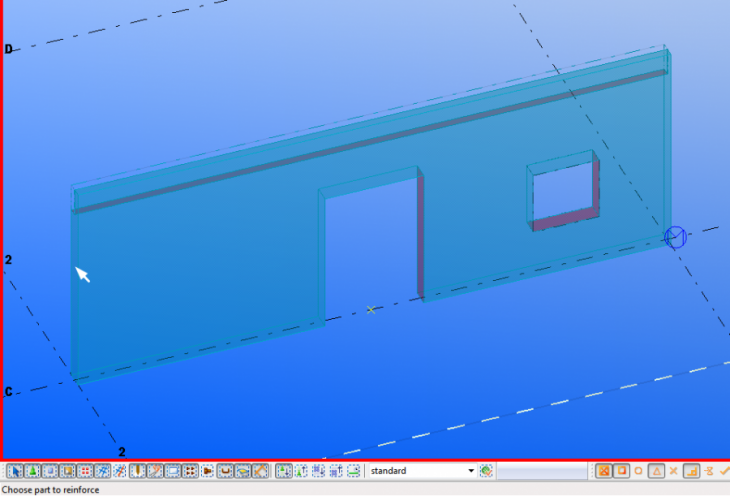Image resolution: width=730 pixels, height=496 pixels.
Task: Click the Select distances icon
Action: click(260, 471)
